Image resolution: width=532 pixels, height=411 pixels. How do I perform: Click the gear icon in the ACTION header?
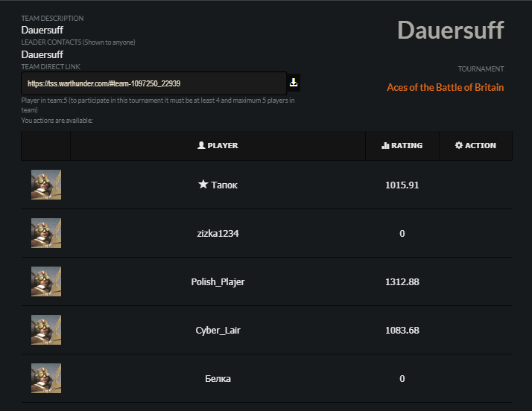(x=458, y=146)
